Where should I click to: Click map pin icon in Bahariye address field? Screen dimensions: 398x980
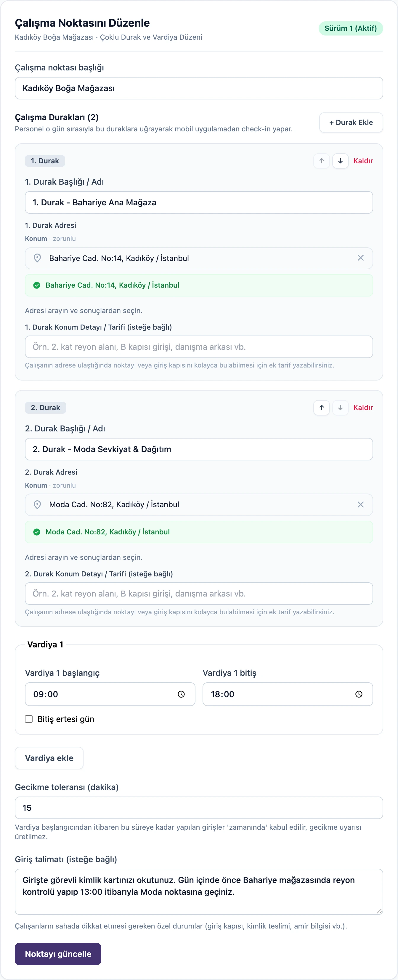[37, 258]
